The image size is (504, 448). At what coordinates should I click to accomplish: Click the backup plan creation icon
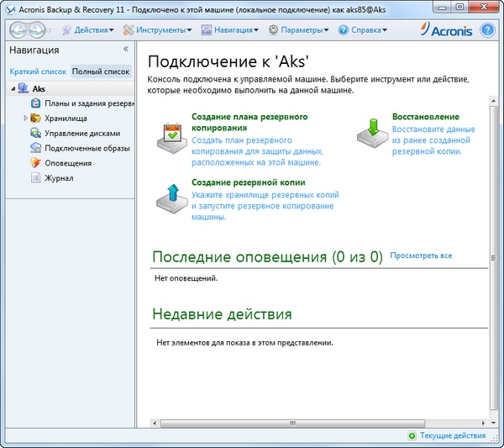point(172,133)
